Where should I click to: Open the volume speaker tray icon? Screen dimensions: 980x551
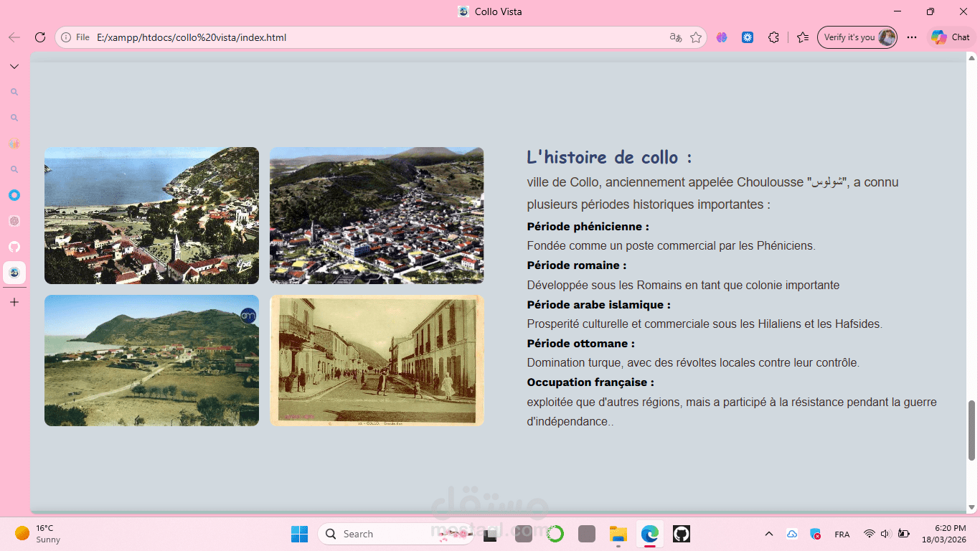pyautogui.click(x=885, y=534)
